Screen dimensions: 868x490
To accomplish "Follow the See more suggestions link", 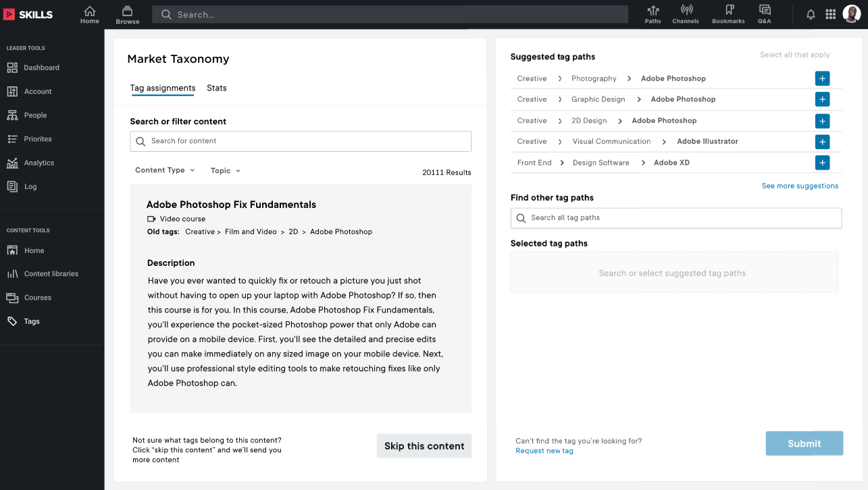I will click(800, 186).
